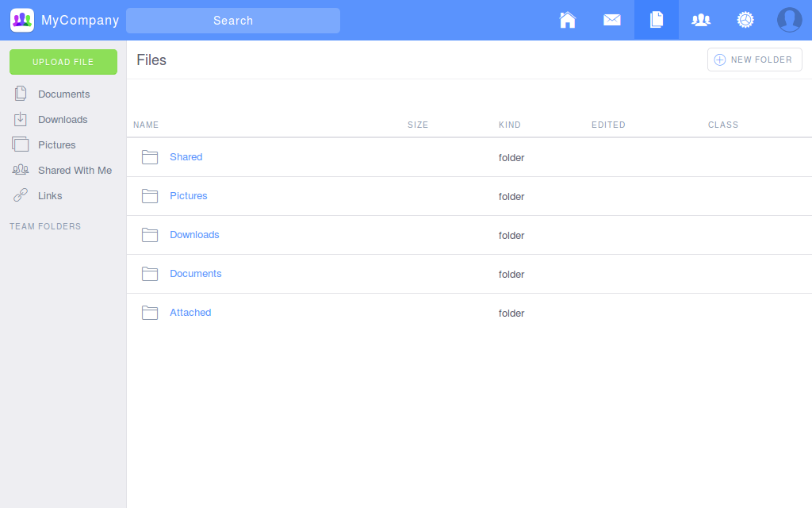812x508 pixels.
Task: Click the Files page heading
Action: (x=151, y=60)
